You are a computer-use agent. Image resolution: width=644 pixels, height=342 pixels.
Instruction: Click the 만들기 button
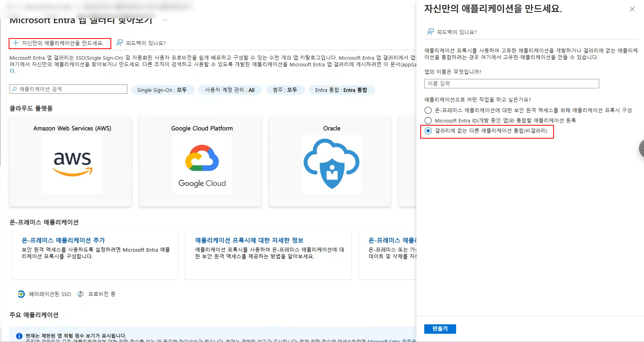coord(440,329)
